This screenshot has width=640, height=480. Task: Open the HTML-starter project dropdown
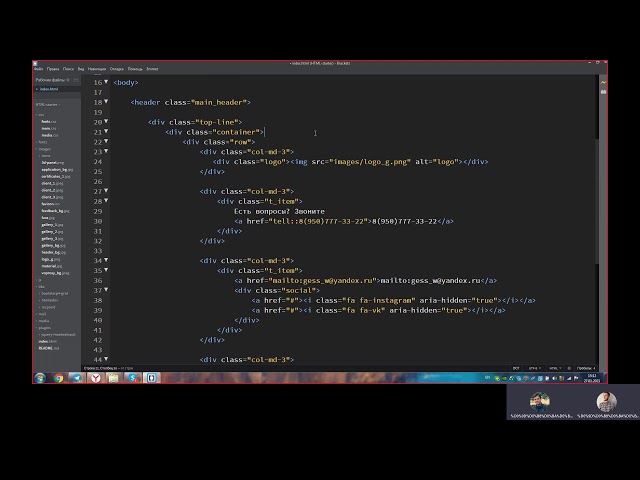(48, 104)
